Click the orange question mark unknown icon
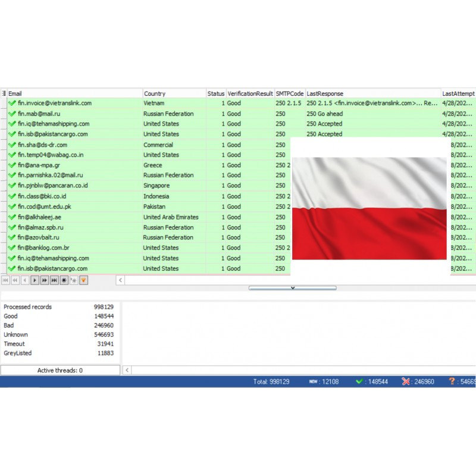 [452, 381]
